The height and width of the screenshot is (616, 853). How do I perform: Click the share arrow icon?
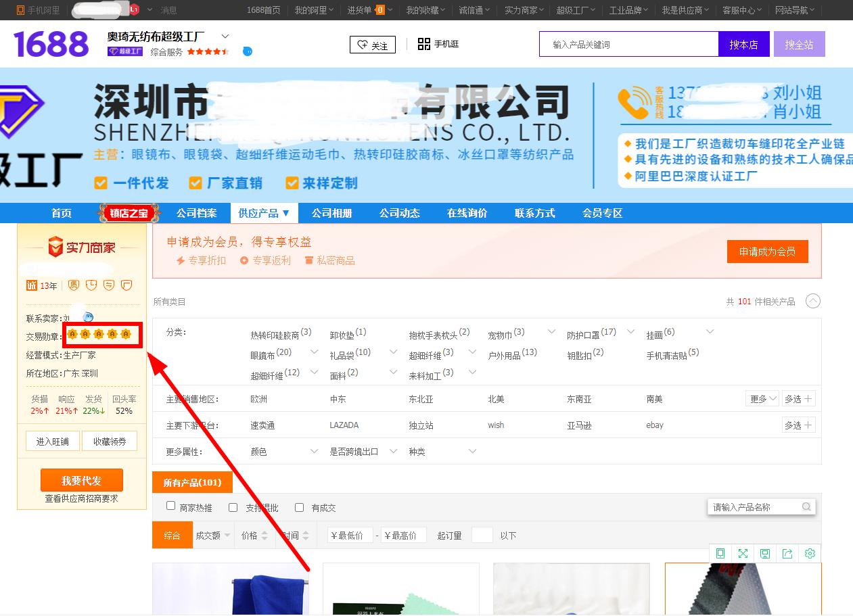[787, 553]
